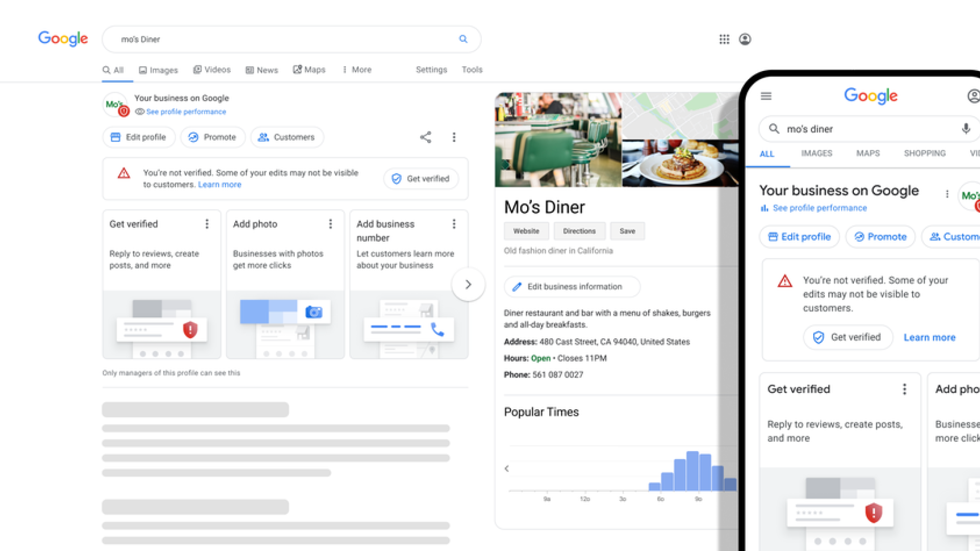980x551 pixels.
Task: Tap the microphone icon in mobile search
Action: pos(966,129)
